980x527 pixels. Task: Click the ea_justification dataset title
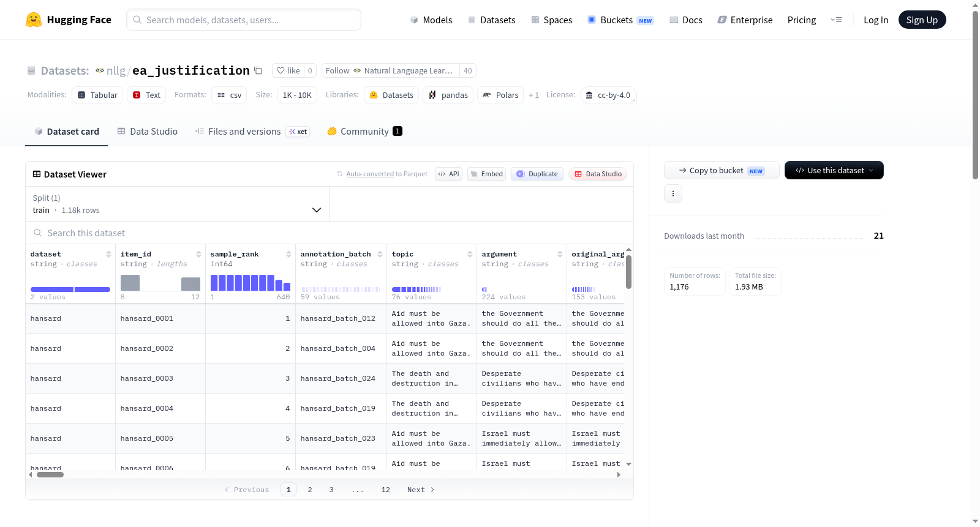pyautogui.click(x=191, y=70)
